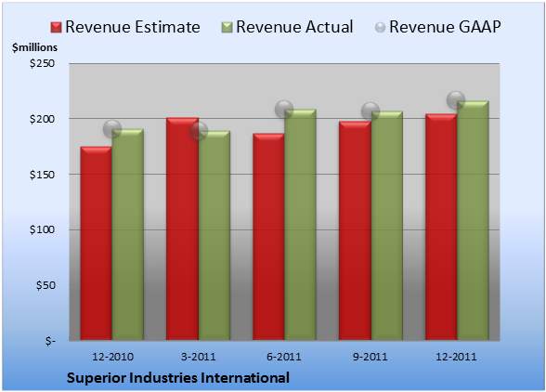Click the GAAP sphere marker for 12-2010
The height and width of the screenshot is (392, 546).
coord(112,129)
